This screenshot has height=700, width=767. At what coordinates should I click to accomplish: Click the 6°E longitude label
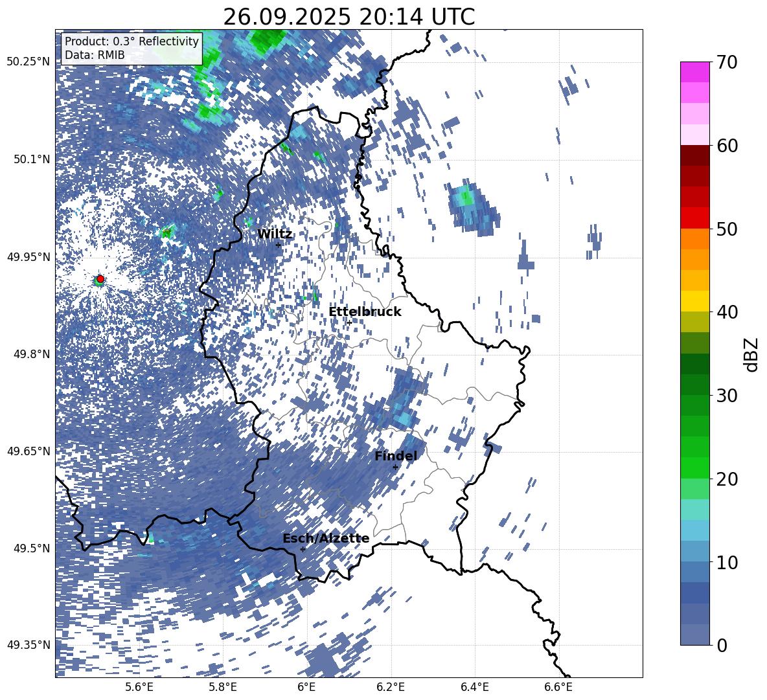(306, 687)
